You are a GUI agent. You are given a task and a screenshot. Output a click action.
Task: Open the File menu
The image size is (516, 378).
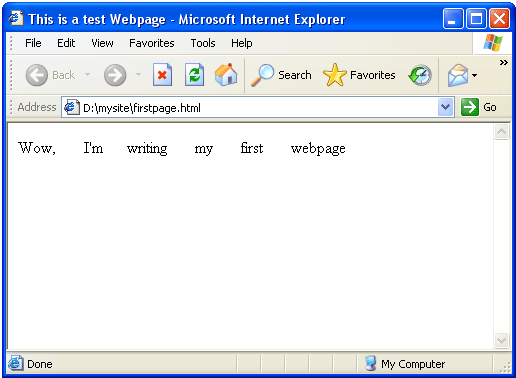click(x=33, y=43)
